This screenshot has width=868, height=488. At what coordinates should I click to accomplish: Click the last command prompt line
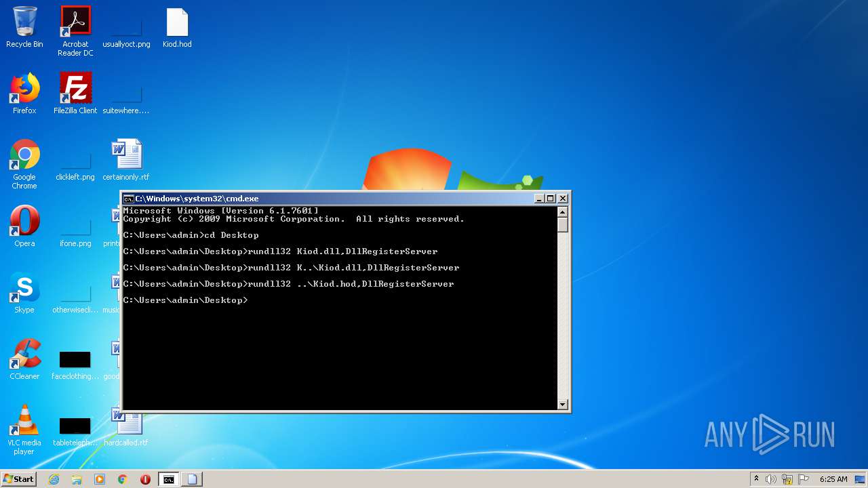pyautogui.click(x=186, y=300)
